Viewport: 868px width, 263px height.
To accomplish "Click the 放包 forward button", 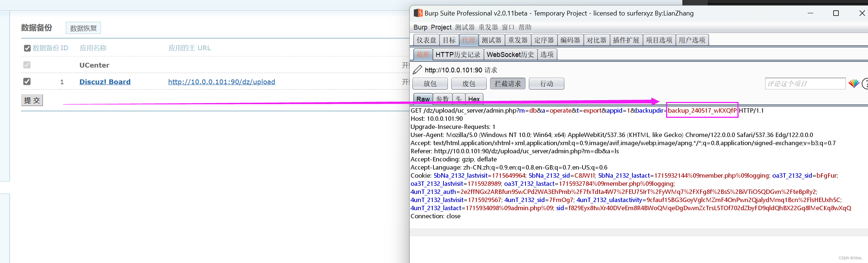I will (430, 83).
